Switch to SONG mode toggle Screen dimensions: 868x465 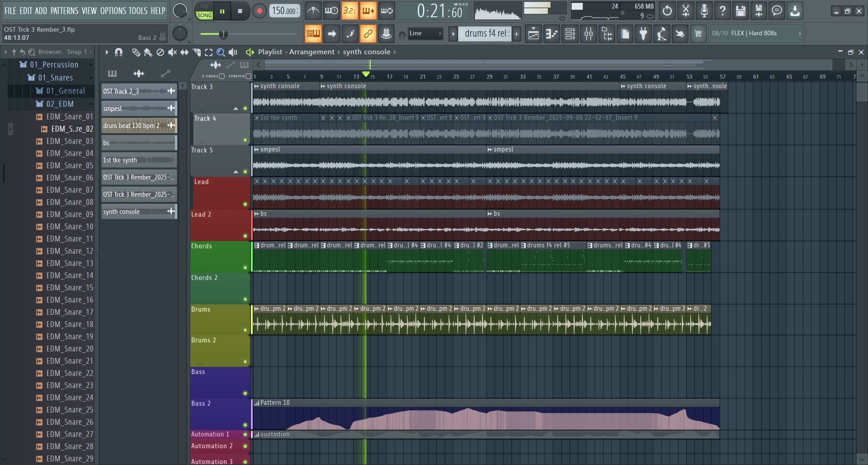tap(204, 15)
